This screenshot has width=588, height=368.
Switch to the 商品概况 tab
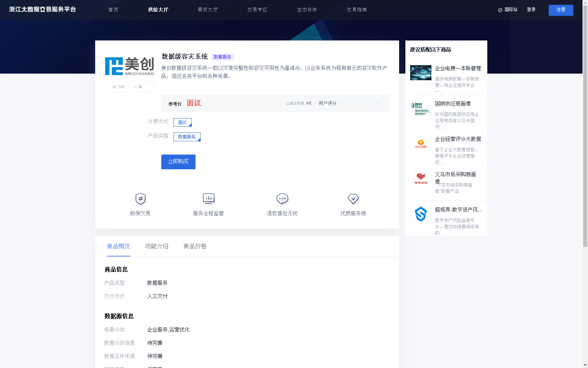(x=119, y=246)
